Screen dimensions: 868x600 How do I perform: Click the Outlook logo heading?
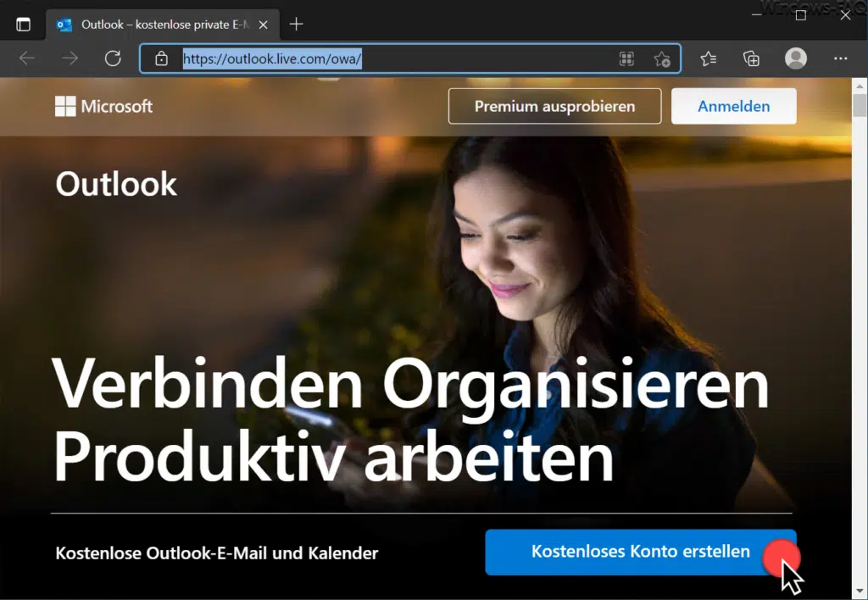coord(115,184)
